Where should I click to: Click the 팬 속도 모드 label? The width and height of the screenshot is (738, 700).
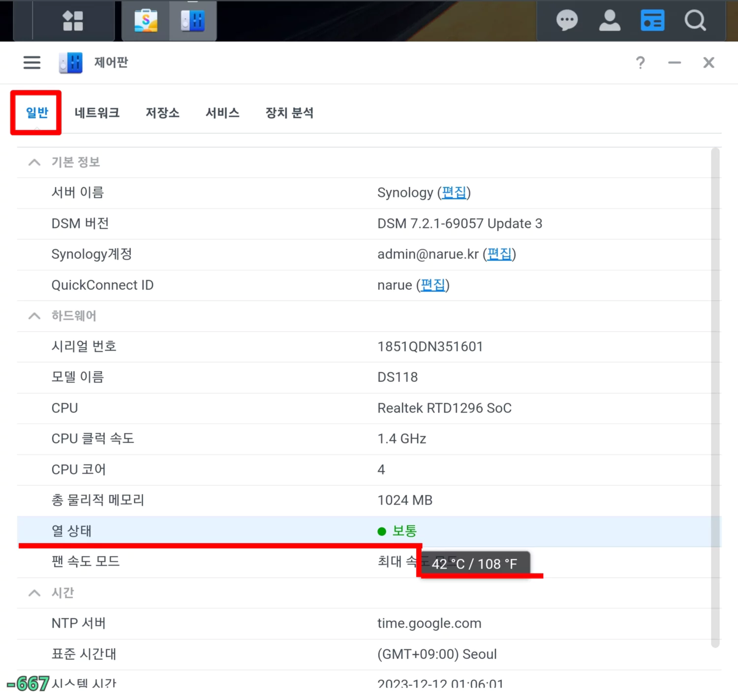(86, 562)
